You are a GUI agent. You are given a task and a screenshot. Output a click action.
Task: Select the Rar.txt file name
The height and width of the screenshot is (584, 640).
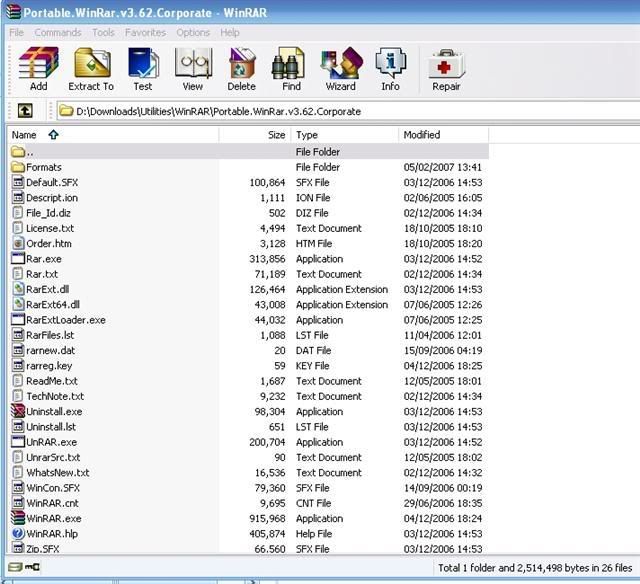42,274
